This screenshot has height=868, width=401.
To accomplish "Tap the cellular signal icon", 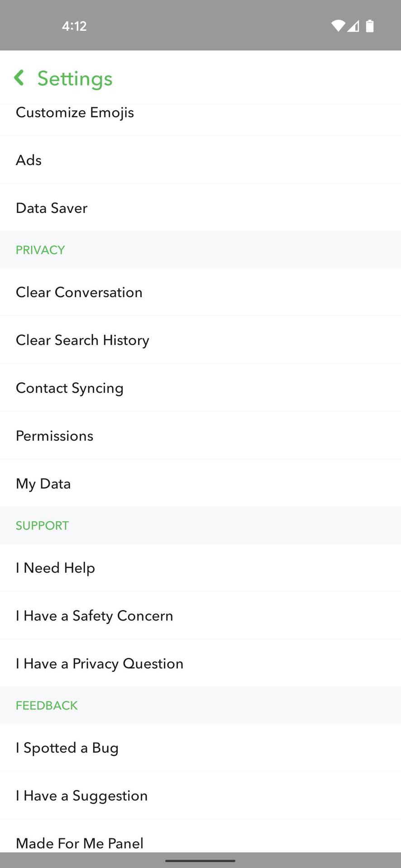I will tap(353, 26).
